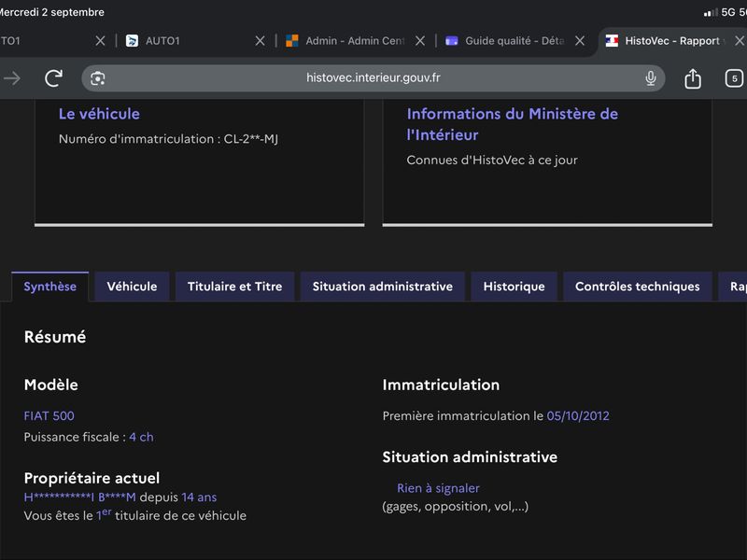
Task: Tap the forward navigation arrow
Action: point(12,78)
